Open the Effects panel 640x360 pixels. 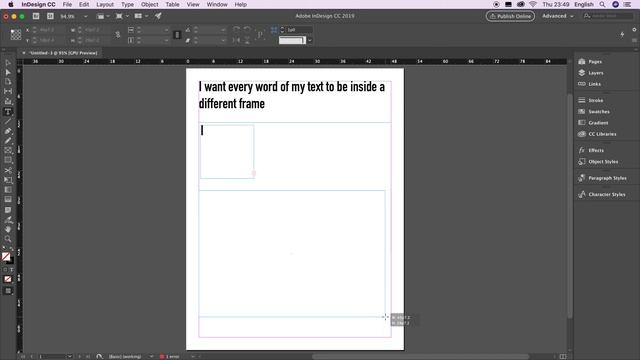click(591, 151)
